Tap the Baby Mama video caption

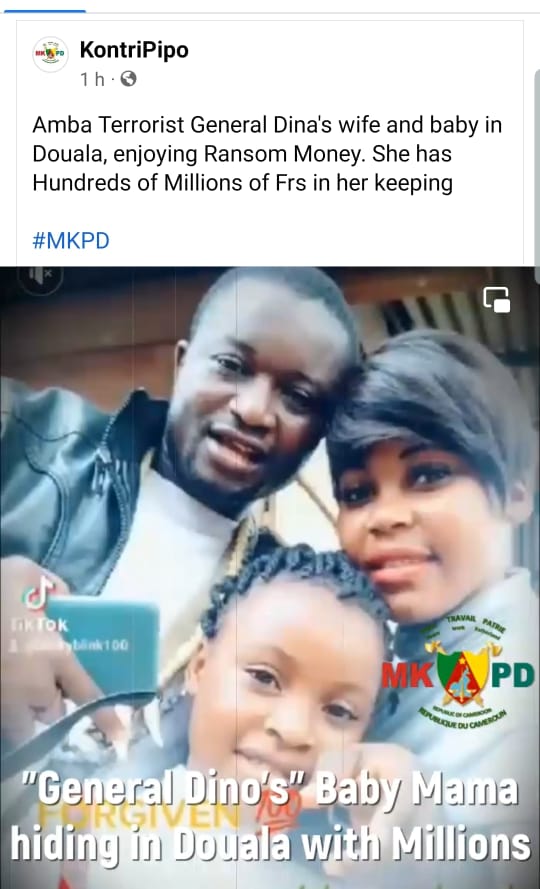pyautogui.click(x=271, y=822)
